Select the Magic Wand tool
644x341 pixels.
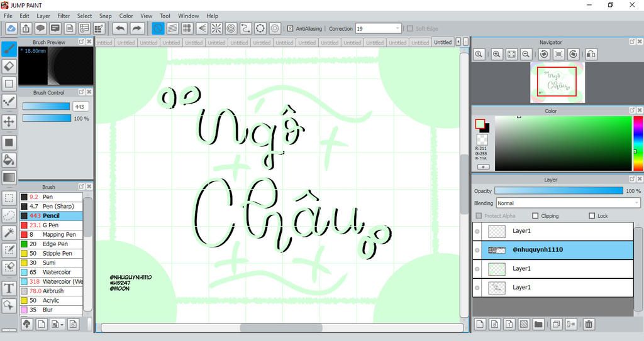(x=9, y=232)
